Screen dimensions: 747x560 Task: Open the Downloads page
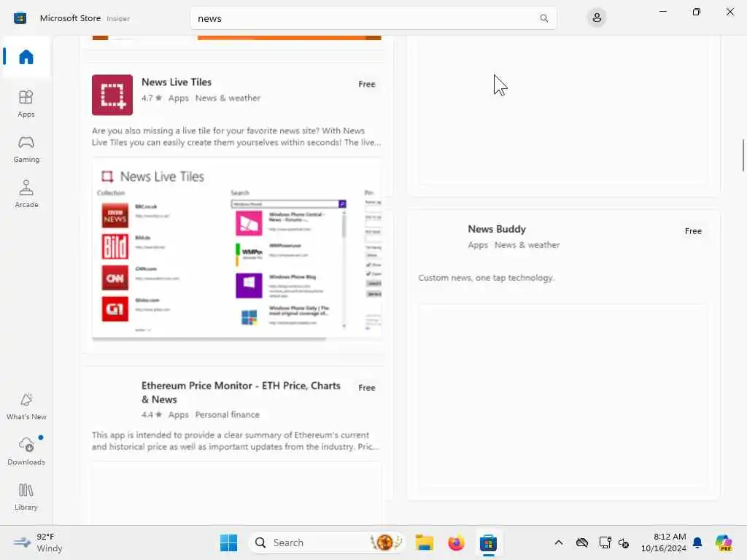click(x=26, y=451)
